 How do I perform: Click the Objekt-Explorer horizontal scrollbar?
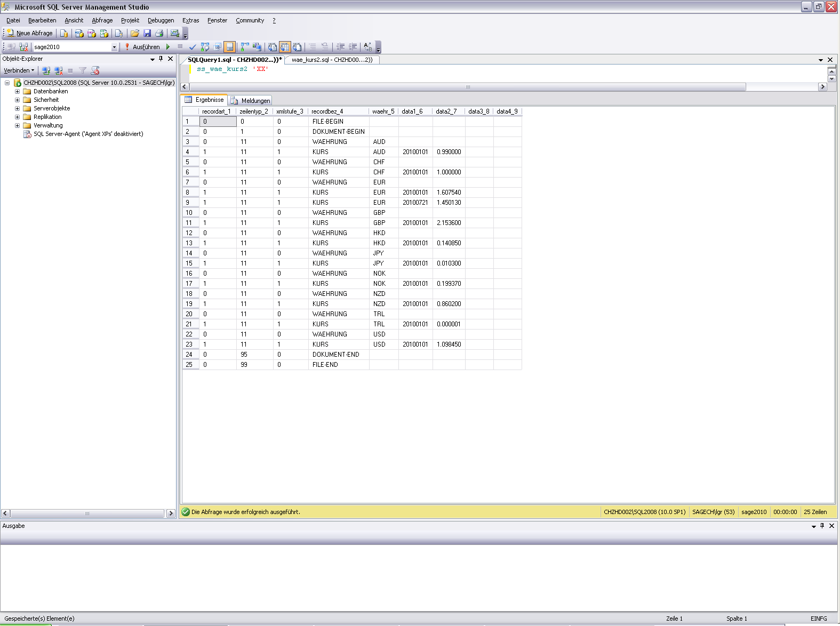(x=88, y=513)
